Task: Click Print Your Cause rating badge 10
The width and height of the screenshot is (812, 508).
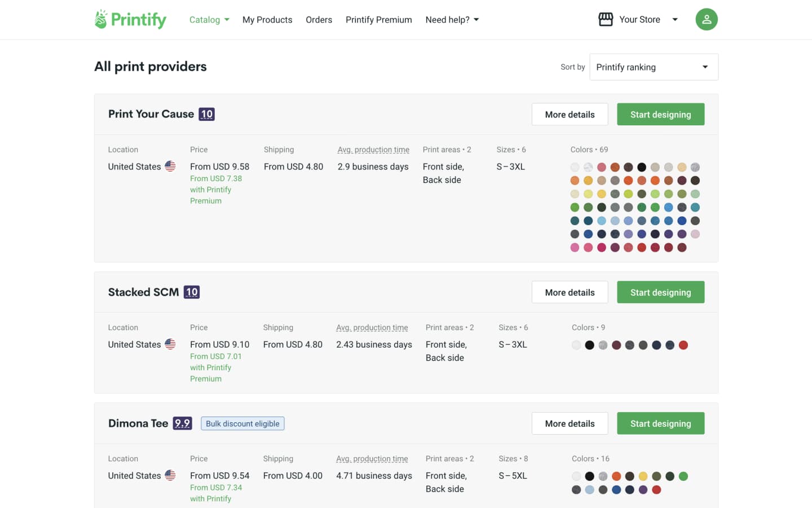Action: 207,114
